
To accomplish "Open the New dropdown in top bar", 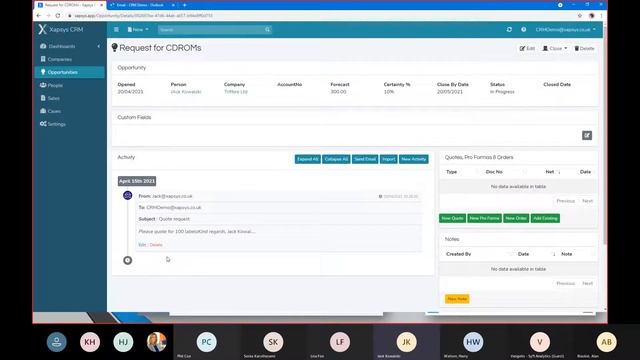I will 138,29.
